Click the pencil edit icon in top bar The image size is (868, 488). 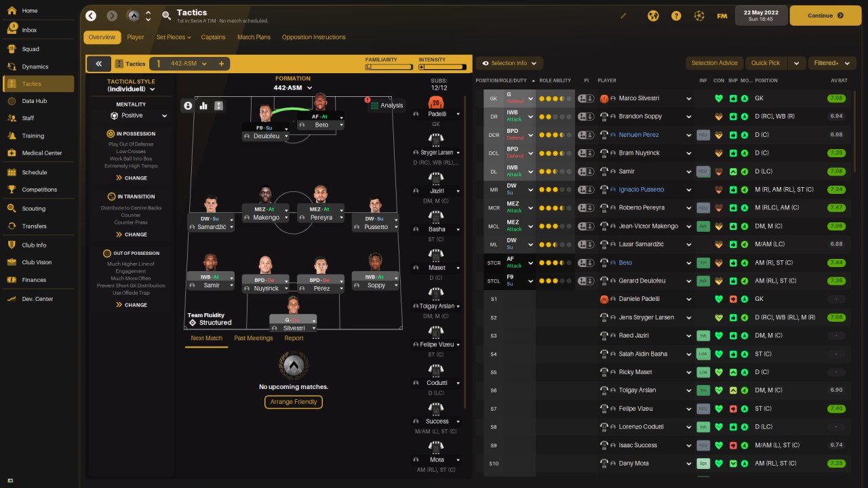[x=624, y=16]
